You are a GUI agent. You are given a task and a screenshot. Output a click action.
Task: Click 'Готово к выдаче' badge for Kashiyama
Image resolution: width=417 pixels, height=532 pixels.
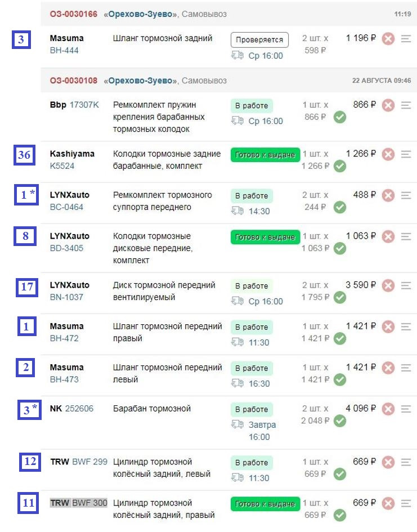265,155
